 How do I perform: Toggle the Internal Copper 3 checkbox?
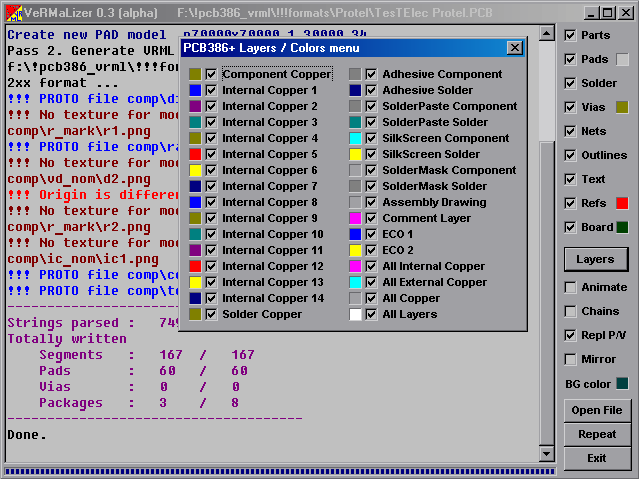click(211, 122)
